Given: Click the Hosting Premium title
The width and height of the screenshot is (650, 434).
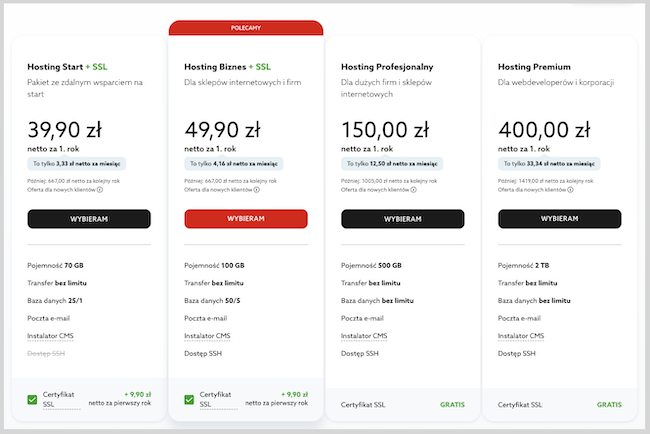Looking at the screenshot, I should 534,67.
